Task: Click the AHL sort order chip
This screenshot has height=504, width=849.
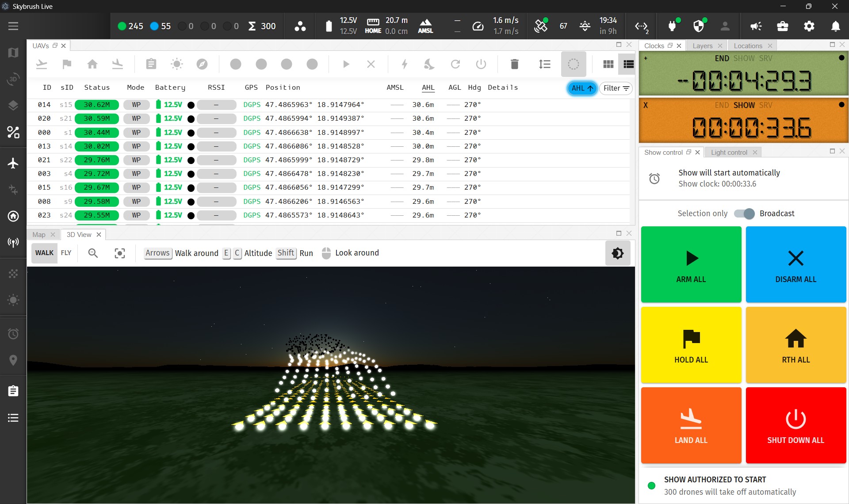Action: [581, 88]
